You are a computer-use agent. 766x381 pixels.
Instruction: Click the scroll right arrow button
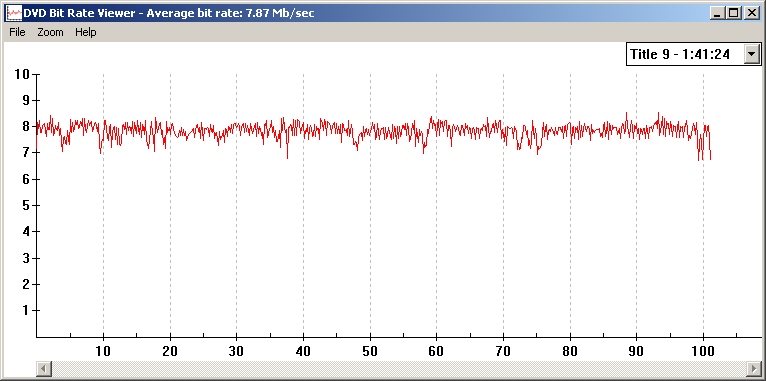754,368
